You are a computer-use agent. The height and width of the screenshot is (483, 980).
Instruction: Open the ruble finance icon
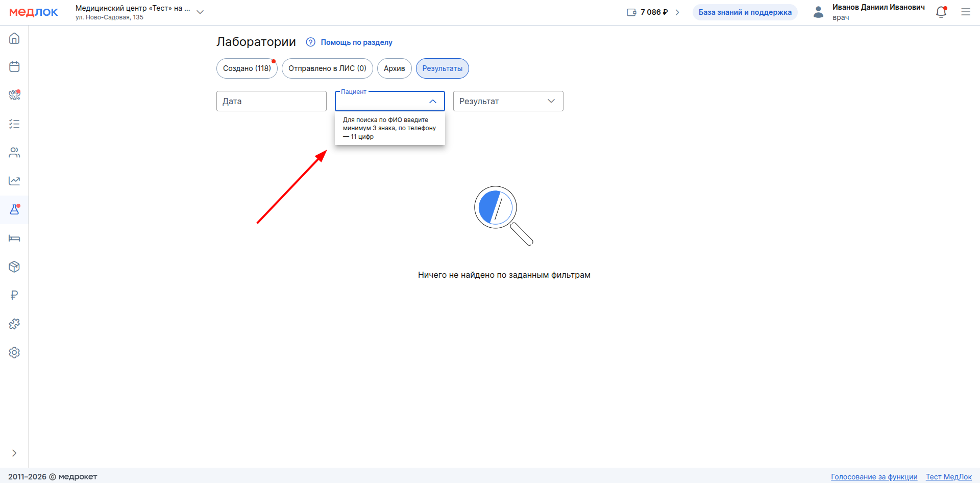[14, 295]
